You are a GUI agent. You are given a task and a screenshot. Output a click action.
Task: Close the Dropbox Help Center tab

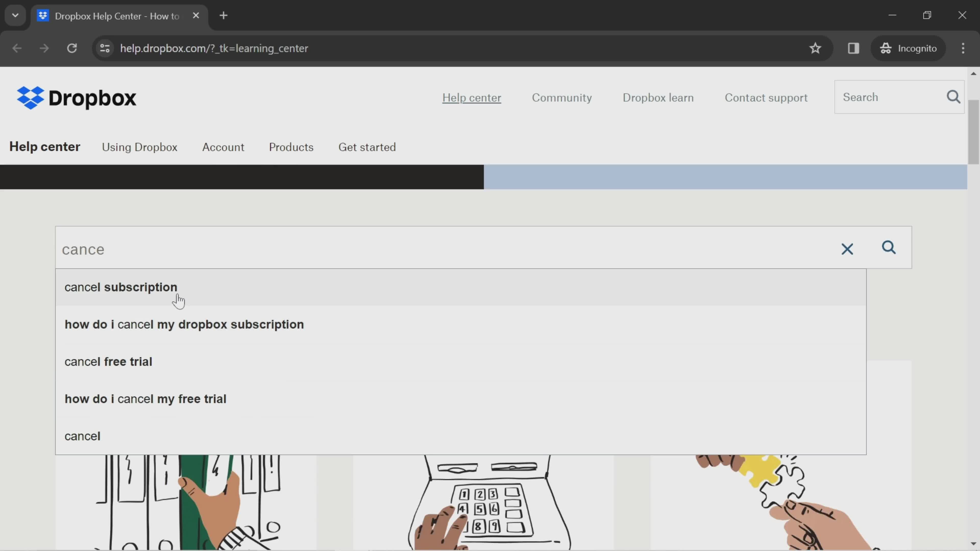click(196, 16)
